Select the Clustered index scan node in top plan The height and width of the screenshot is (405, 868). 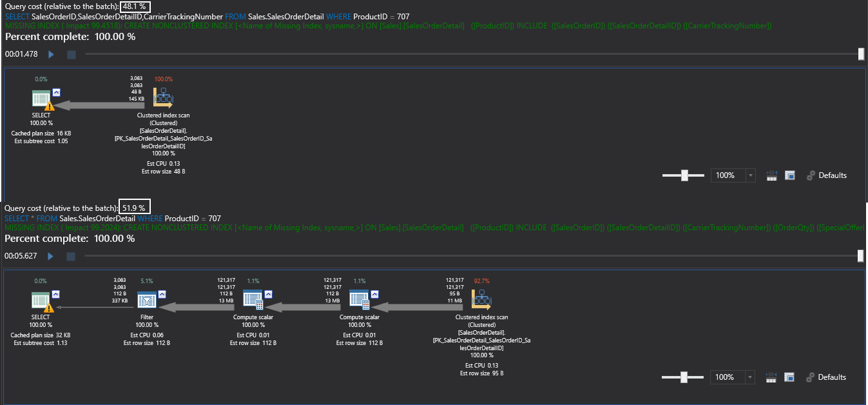164,97
